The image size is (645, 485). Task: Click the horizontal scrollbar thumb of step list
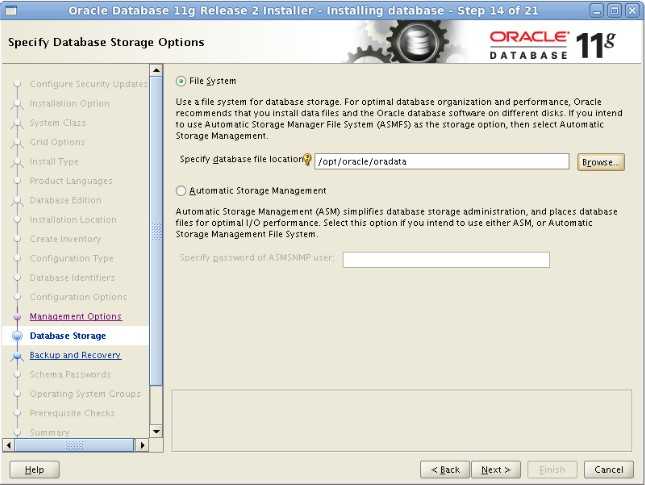[74, 445]
